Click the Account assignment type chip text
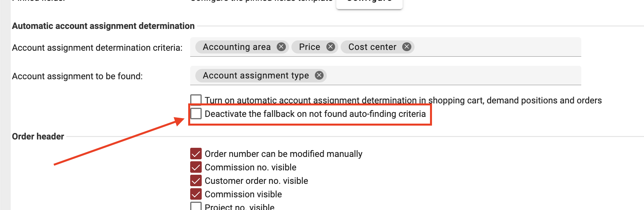This screenshot has height=210, width=644. click(x=256, y=76)
